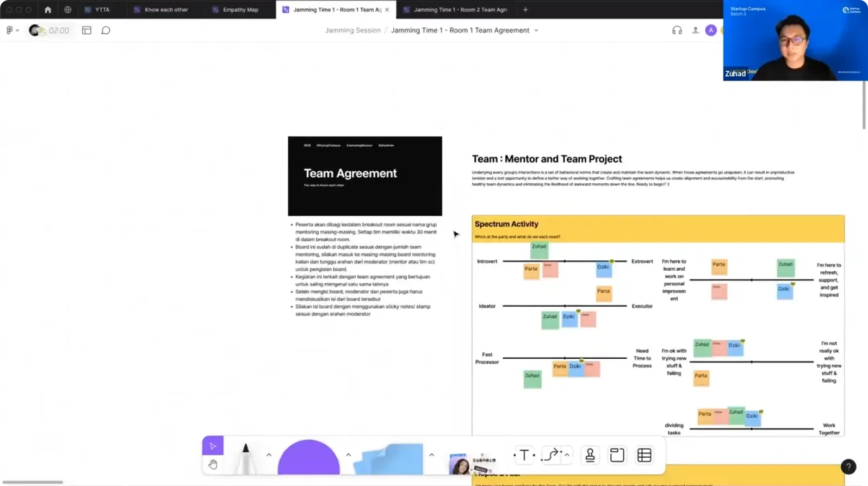
Task: Select the Move cursor tool
Action: click(213, 446)
